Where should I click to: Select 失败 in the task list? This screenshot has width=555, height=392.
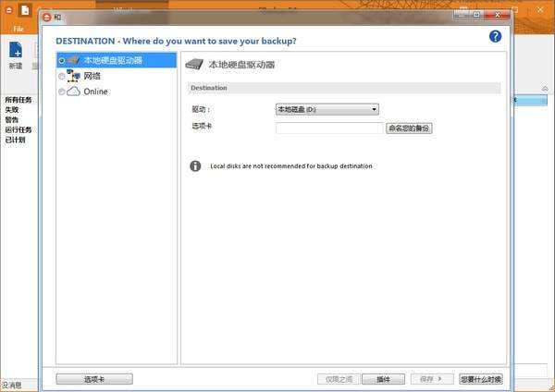click(12, 109)
